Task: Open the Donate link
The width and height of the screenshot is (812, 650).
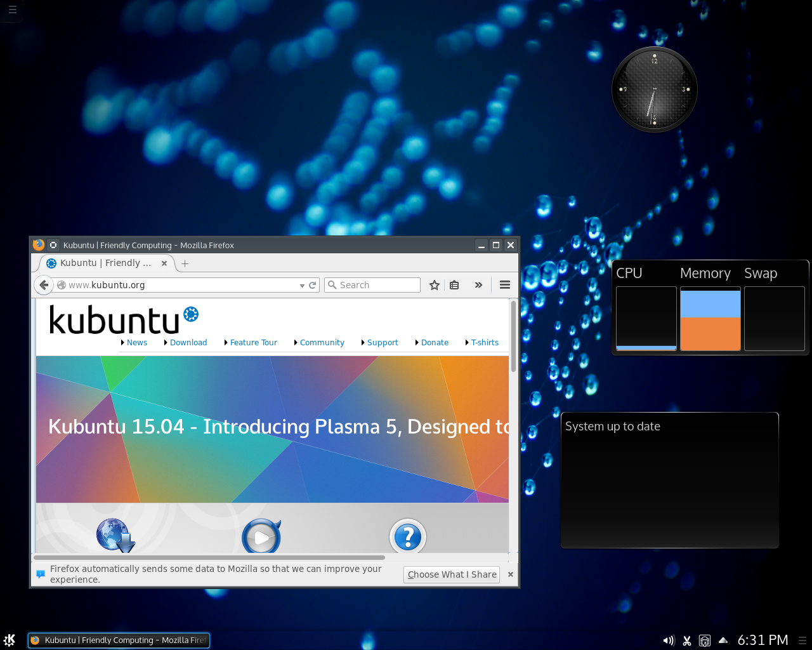Action: (x=435, y=342)
